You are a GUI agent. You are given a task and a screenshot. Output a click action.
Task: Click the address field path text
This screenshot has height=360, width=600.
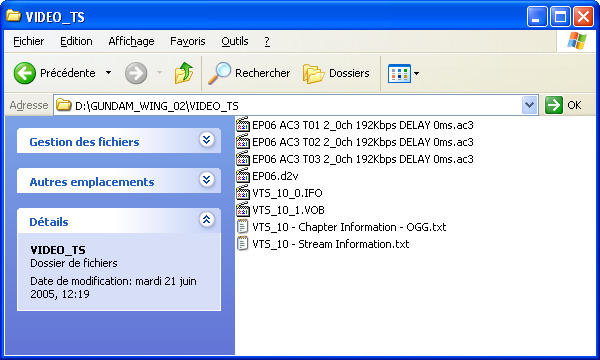157,106
